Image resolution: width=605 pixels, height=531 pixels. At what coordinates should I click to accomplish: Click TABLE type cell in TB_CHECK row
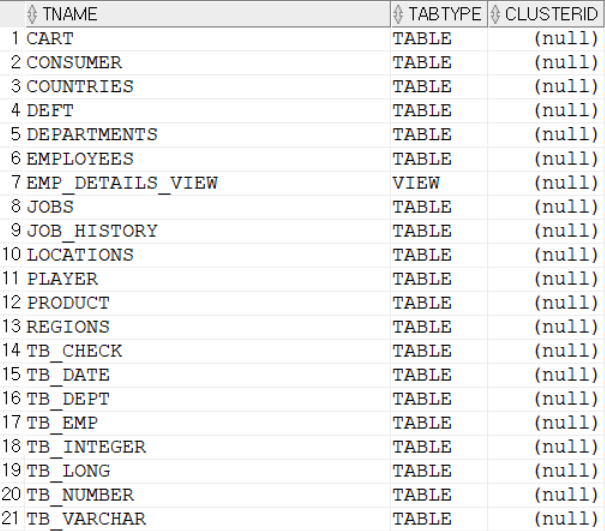click(439, 351)
